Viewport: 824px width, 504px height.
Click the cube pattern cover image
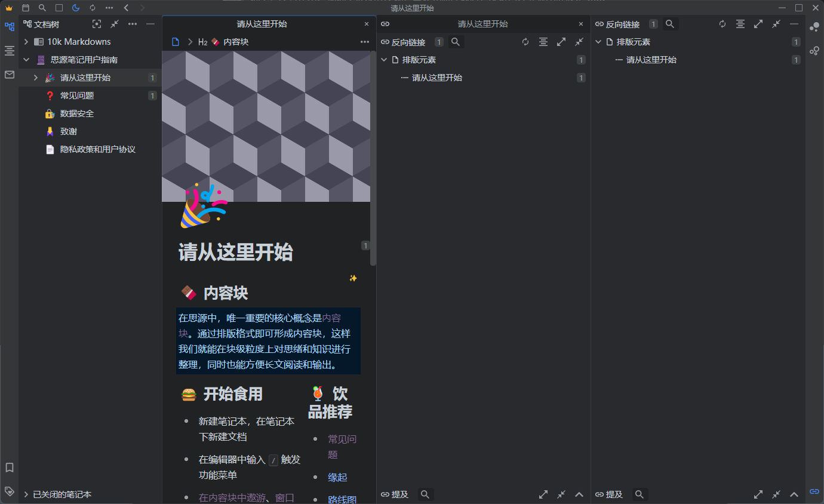(266, 126)
